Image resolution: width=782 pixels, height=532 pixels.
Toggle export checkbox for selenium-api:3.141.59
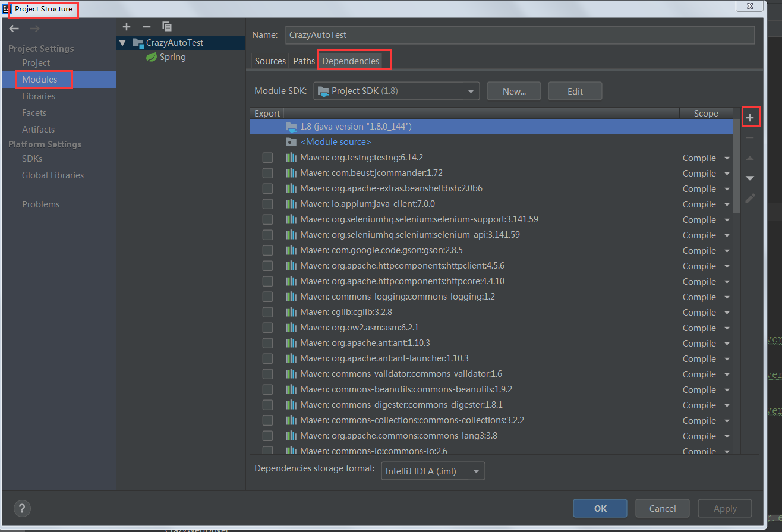coord(267,235)
